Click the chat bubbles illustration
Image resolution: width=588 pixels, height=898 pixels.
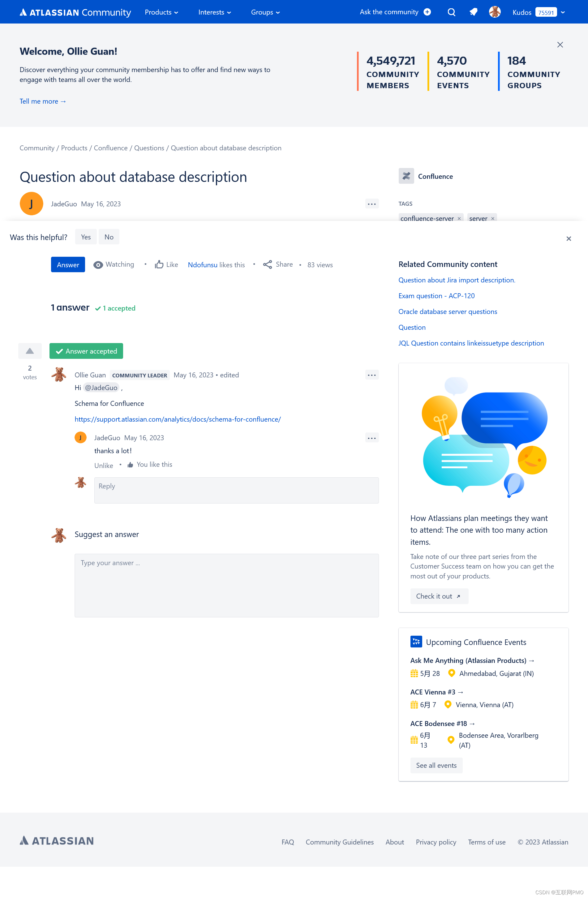[484, 438]
